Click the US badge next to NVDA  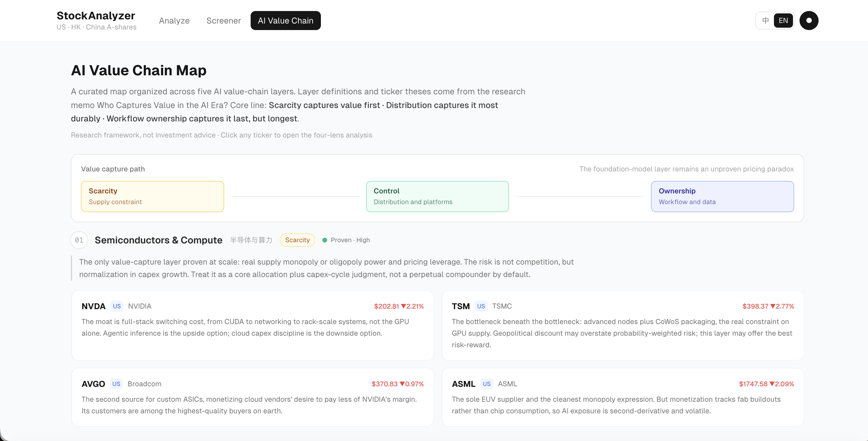click(x=117, y=306)
